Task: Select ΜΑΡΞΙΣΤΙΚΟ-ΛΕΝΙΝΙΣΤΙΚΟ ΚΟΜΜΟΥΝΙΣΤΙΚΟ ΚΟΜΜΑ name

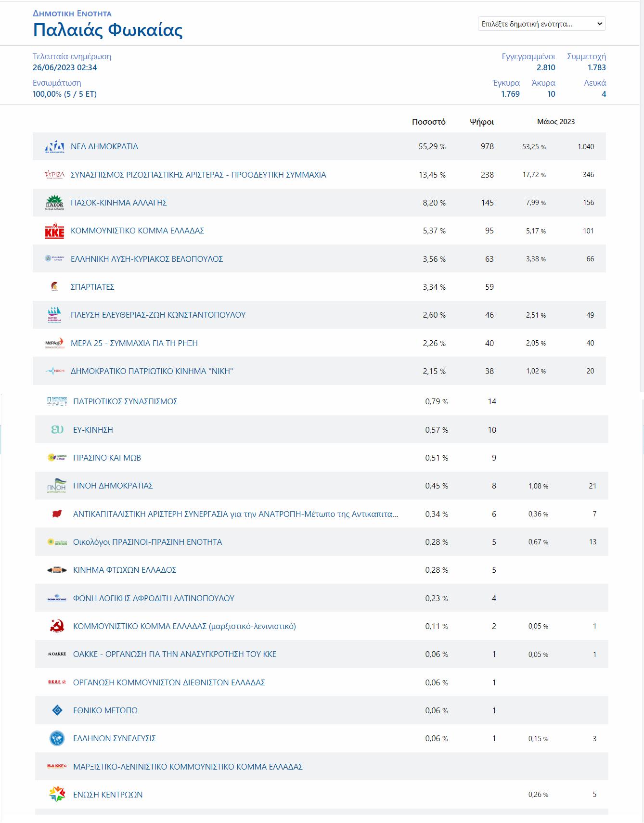Action: [188, 767]
